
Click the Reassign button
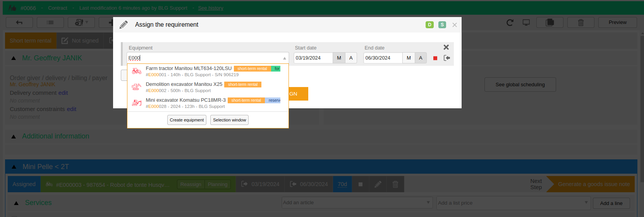pos(191,185)
